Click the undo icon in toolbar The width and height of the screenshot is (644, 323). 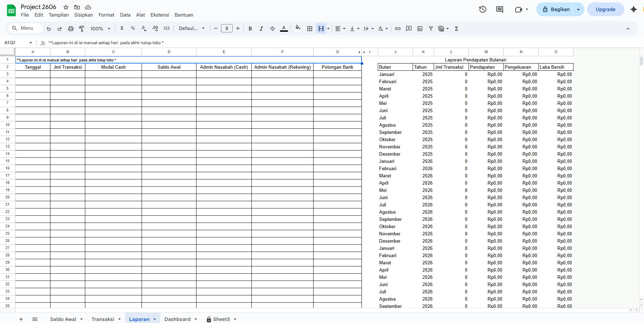[49, 29]
